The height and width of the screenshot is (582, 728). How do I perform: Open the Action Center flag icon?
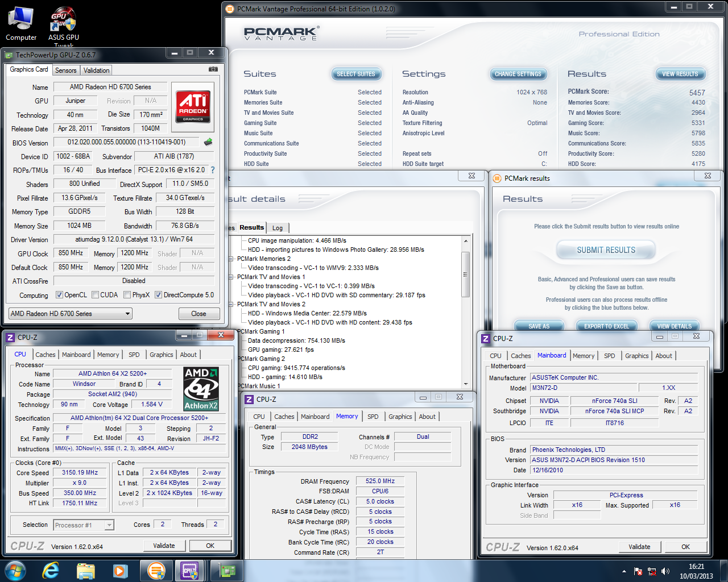[x=638, y=571]
